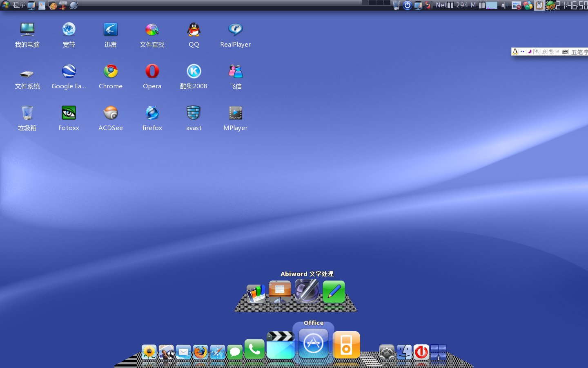Open virtual keyboard icon on input bar
588x368 pixels.
coord(565,52)
